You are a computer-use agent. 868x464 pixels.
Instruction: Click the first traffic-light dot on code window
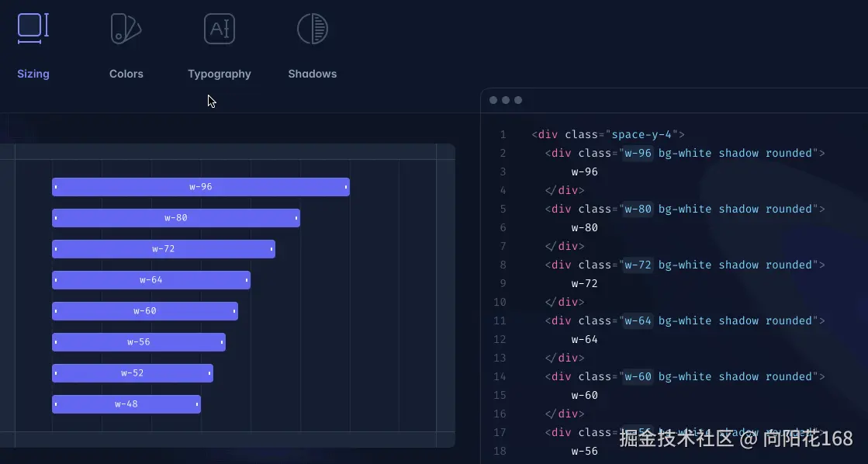[493, 100]
